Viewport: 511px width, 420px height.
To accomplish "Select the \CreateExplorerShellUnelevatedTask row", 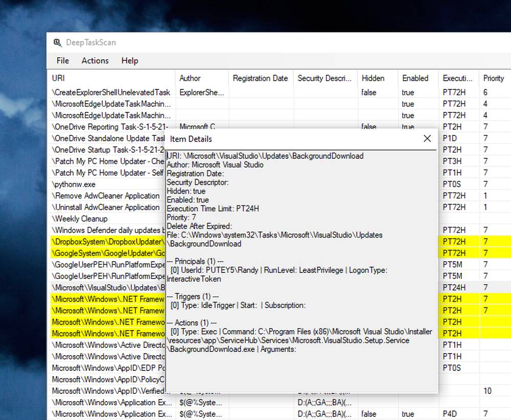I will (x=111, y=92).
